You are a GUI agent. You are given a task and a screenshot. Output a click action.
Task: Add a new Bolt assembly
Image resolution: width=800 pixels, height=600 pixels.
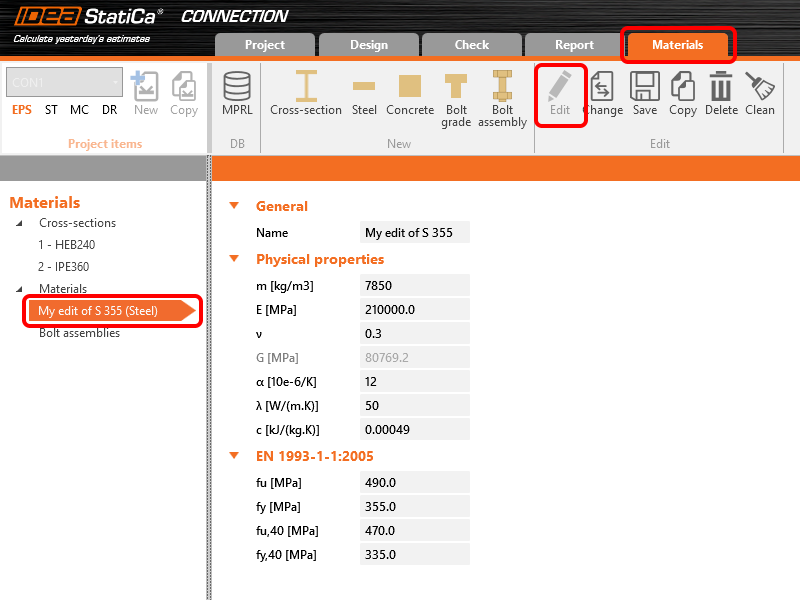[x=502, y=100]
